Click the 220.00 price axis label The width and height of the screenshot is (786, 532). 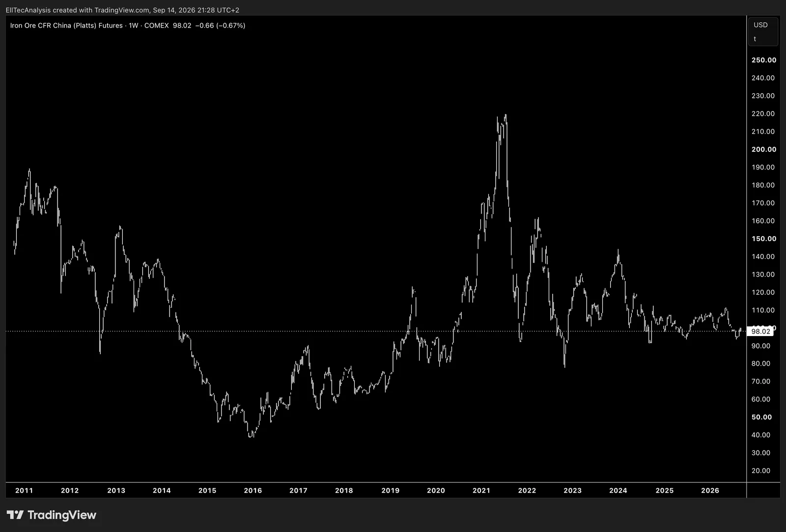(x=763, y=113)
